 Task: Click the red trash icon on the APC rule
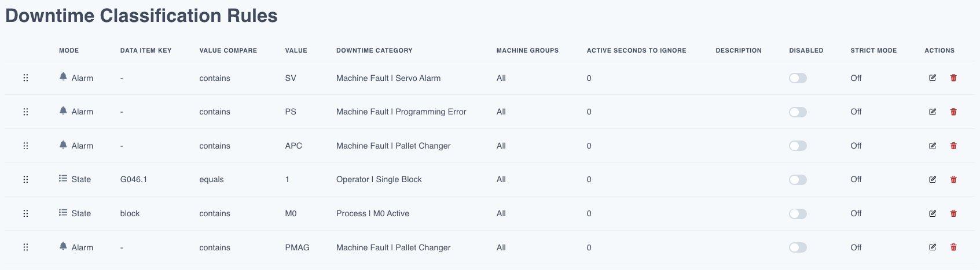953,146
